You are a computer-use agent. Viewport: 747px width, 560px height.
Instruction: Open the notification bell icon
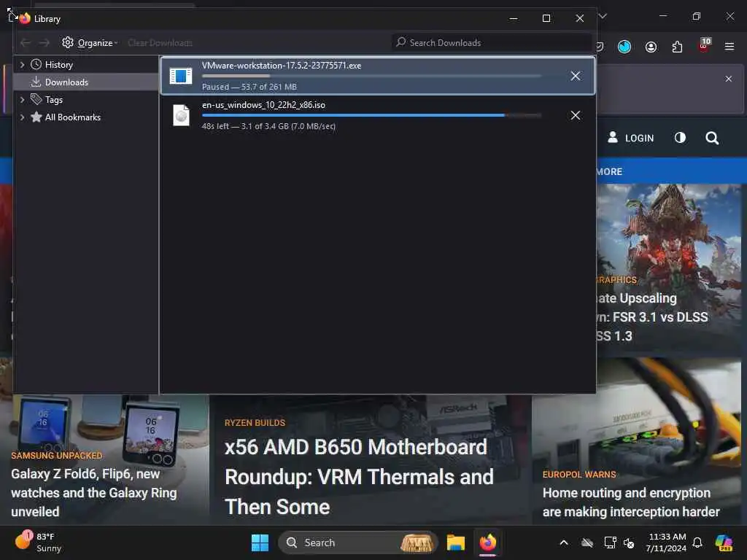pyautogui.click(x=697, y=542)
